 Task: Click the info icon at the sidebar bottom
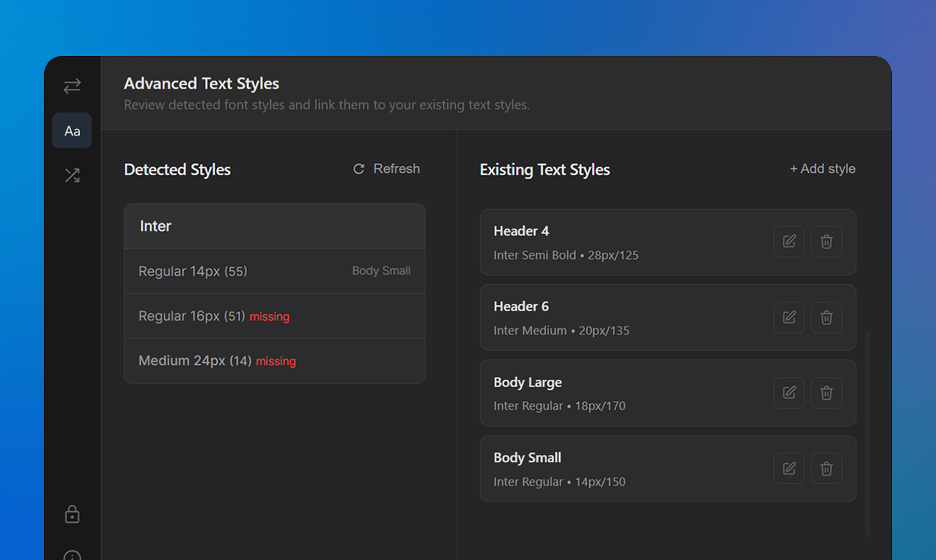coord(72,555)
